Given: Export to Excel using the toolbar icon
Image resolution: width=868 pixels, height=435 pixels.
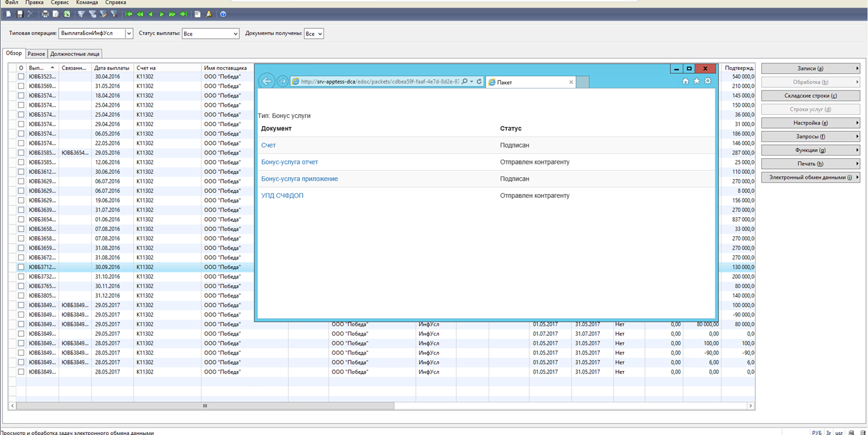Looking at the screenshot, I should coord(67,14).
